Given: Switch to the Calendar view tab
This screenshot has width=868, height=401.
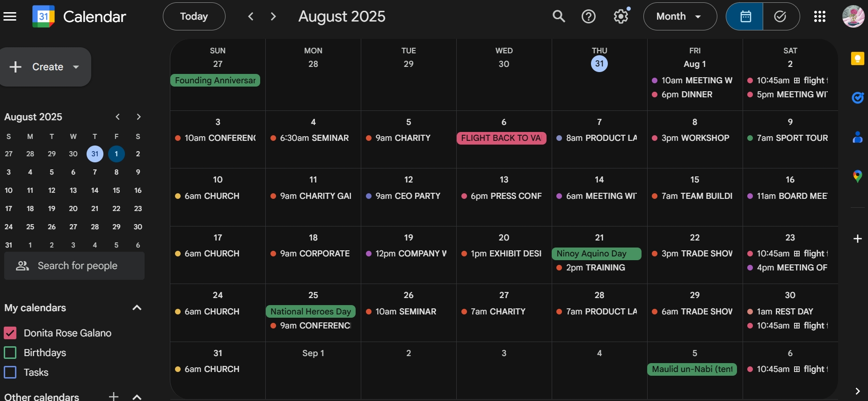Looking at the screenshot, I should [x=745, y=17].
